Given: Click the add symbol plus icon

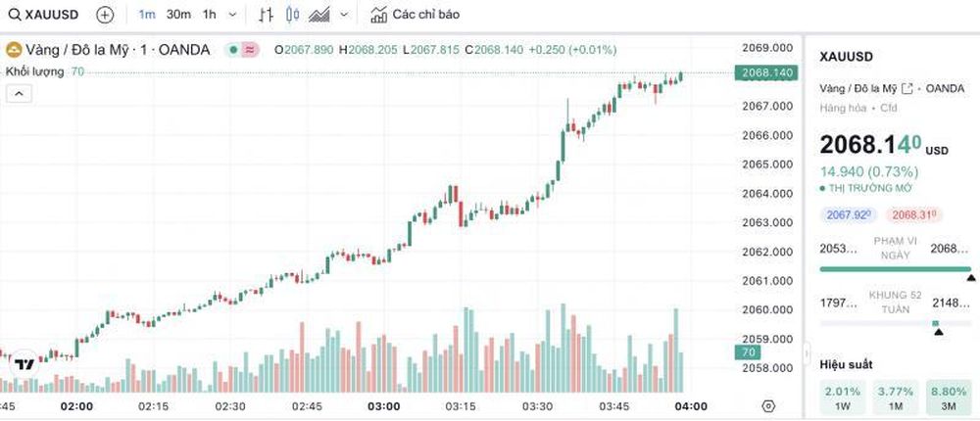Looking at the screenshot, I should (105, 15).
